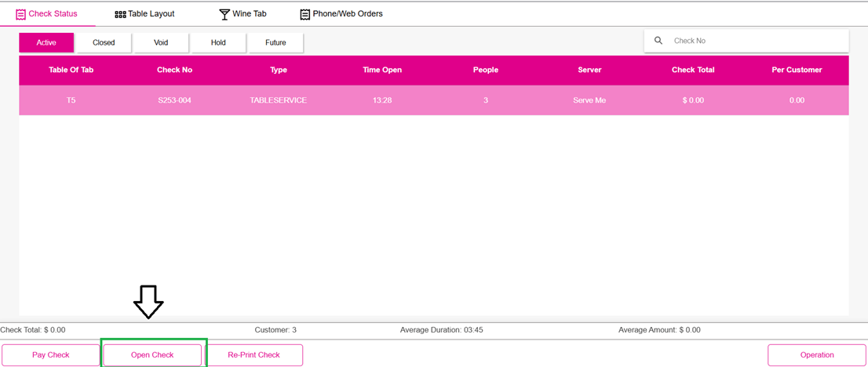Click the Per Customer column header
This screenshot has width=868, height=367.
pyautogui.click(x=797, y=71)
